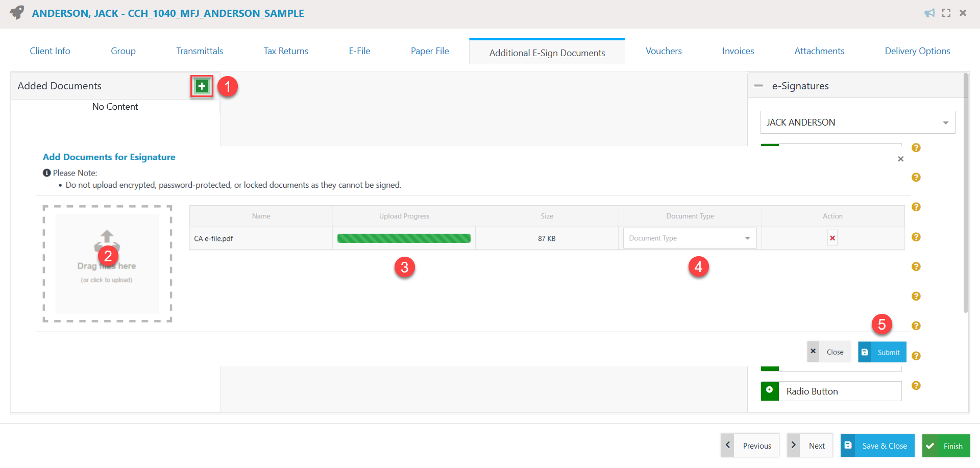The width and height of the screenshot is (980, 468).
Task: Click the upload progress bar for CA e-file.pdf
Action: [404, 238]
